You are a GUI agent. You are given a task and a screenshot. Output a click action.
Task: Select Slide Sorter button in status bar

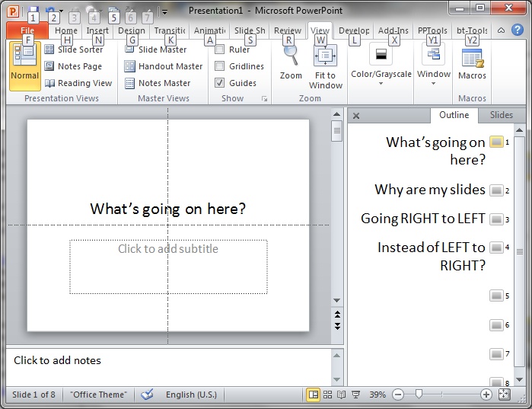327,395
